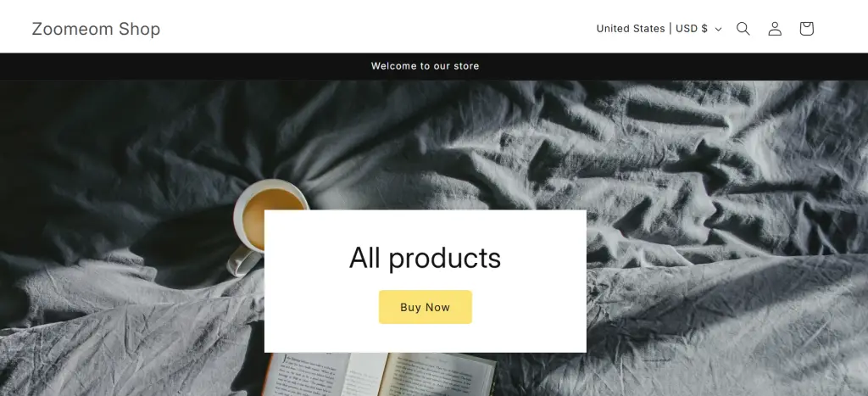Start a store search with magnifying glass
Image resolution: width=868 pixels, height=396 pixels.
coord(743,29)
